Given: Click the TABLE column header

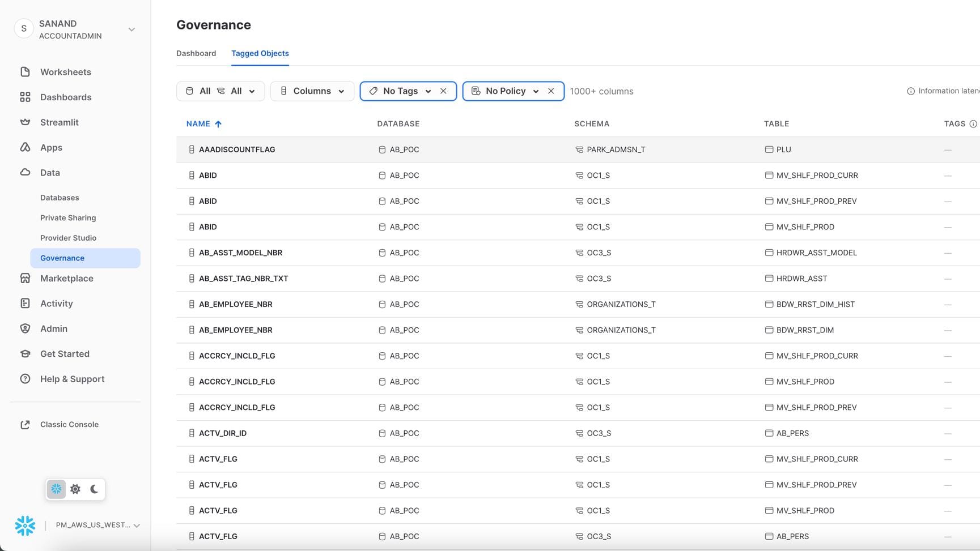Looking at the screenshot, I should (777, 124).
